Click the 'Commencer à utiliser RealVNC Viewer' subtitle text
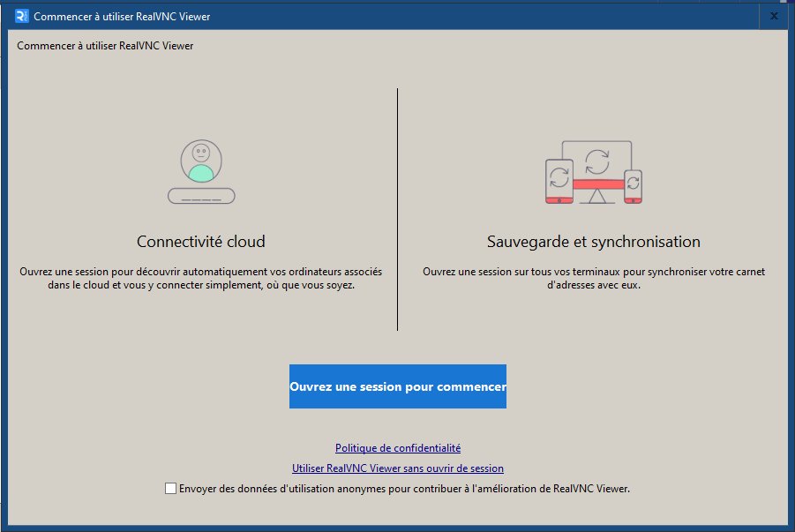The image size is (795, 532). [x=105, y=46]
